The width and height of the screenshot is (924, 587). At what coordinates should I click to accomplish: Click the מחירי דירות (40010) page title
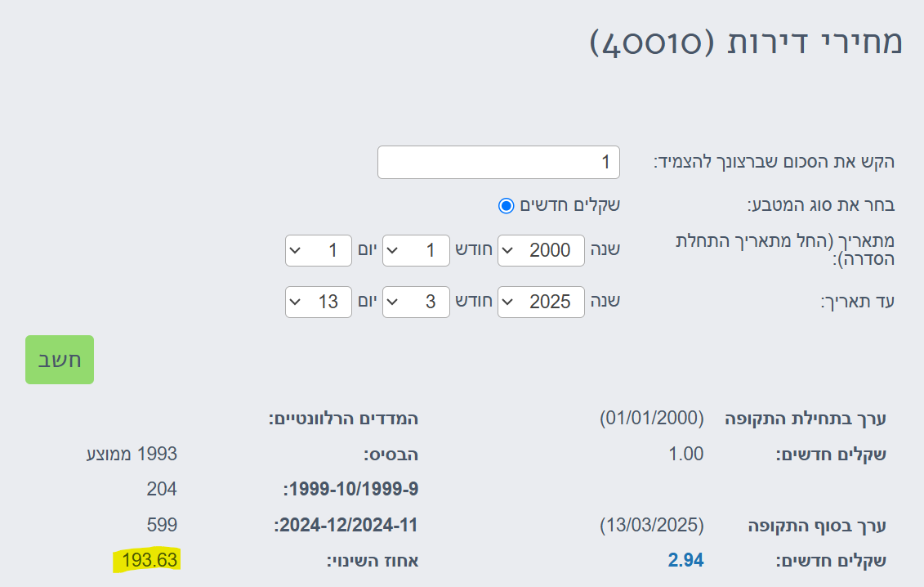746,43
